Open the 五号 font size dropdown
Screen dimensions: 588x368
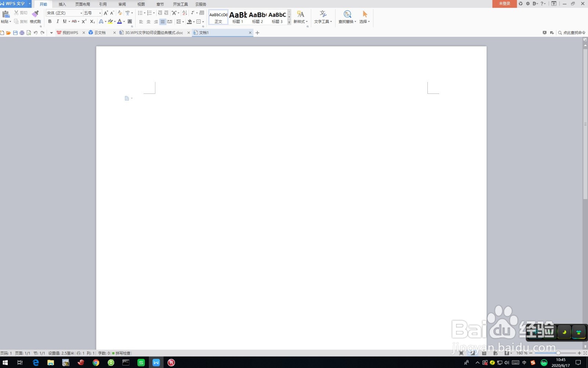98,13
